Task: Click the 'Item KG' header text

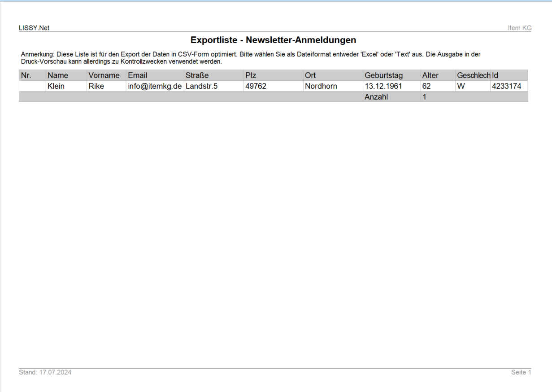Action: 519,28
